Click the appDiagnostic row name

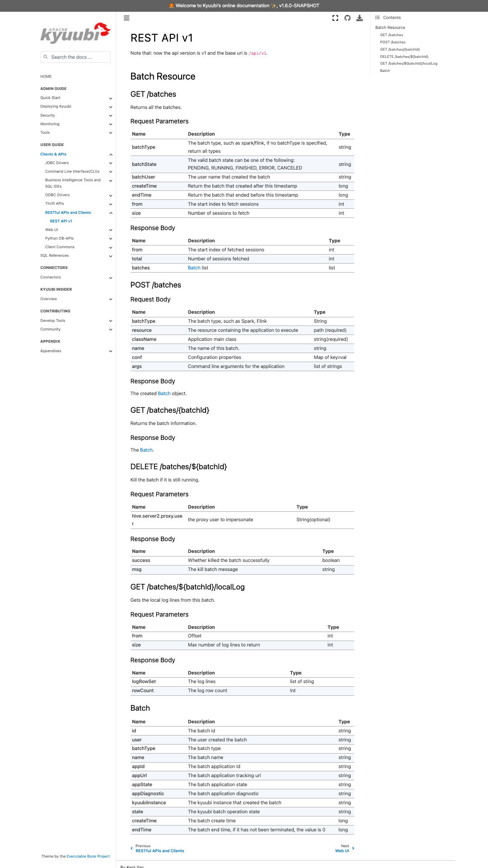tap(148, 793)
